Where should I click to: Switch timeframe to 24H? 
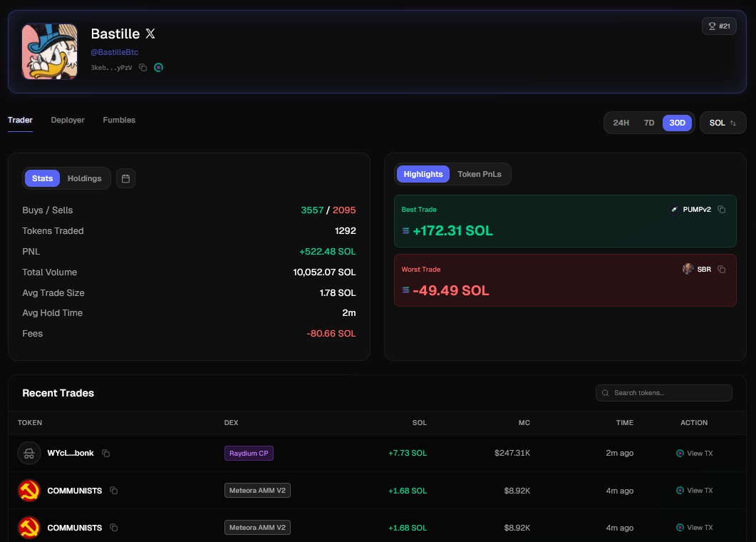(621, 123)
